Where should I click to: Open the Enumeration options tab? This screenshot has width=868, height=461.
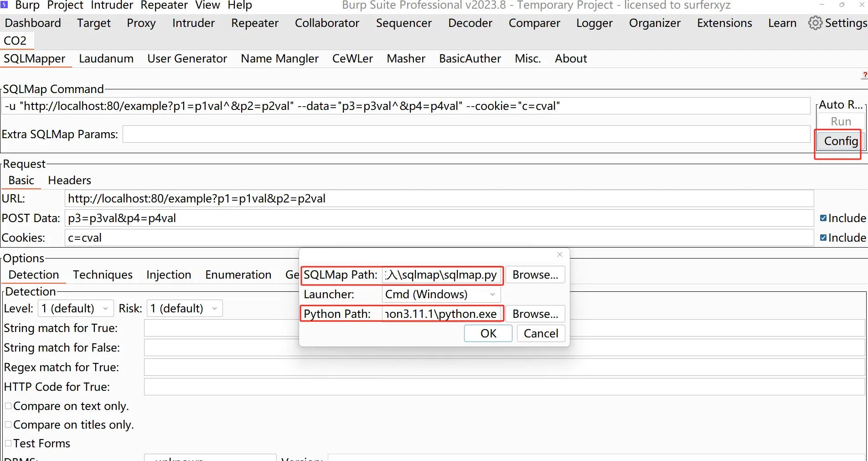tap(238, 275)
